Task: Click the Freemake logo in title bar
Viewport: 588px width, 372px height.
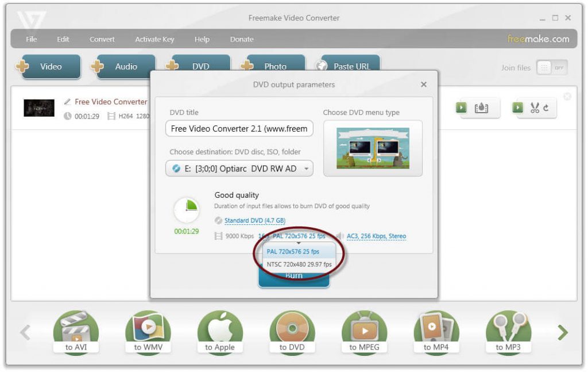Action: click(32, 20)
